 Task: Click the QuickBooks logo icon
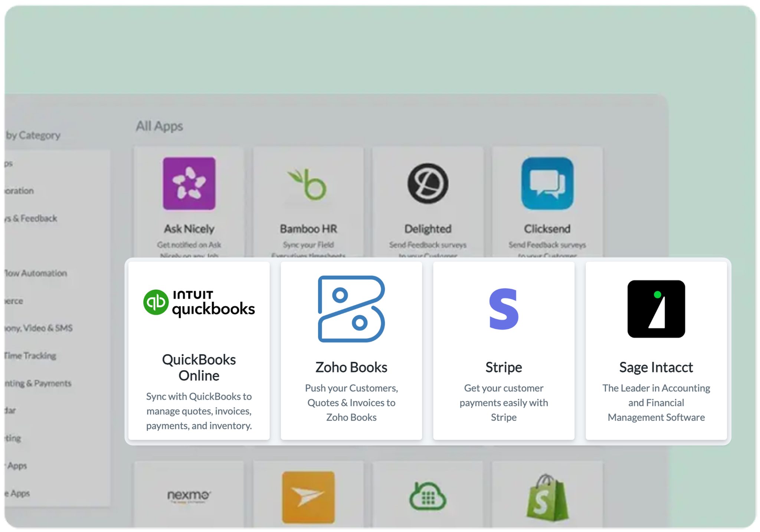point(199,303)
